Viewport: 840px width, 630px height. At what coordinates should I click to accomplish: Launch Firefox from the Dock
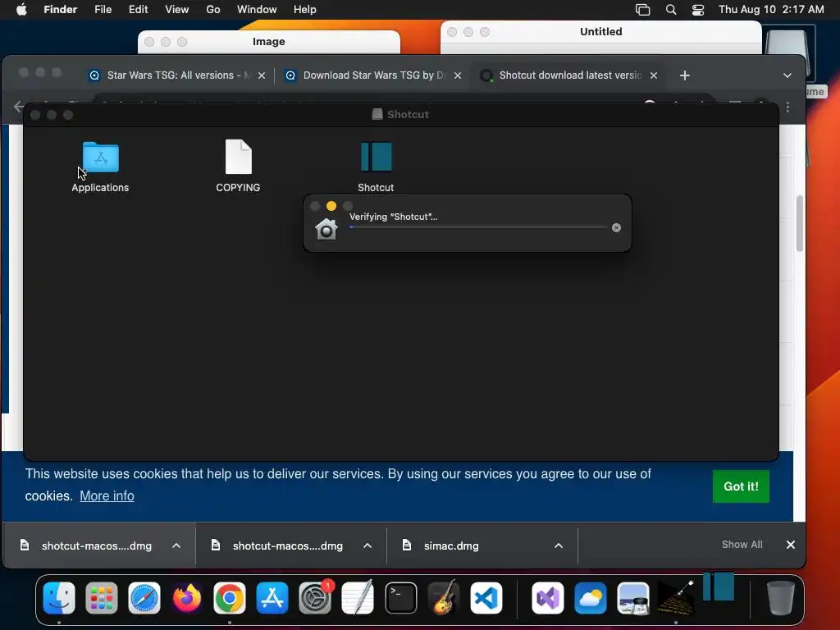pos(186,597)
